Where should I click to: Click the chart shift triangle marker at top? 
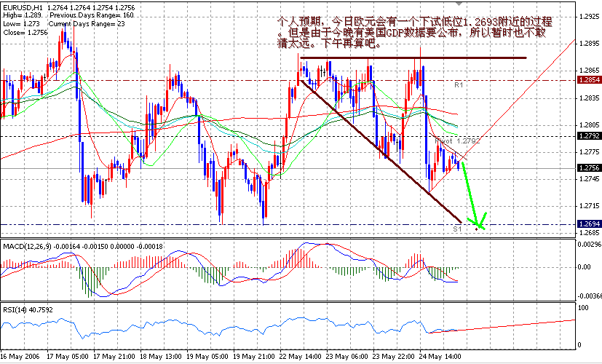click(x=459, y=4)
